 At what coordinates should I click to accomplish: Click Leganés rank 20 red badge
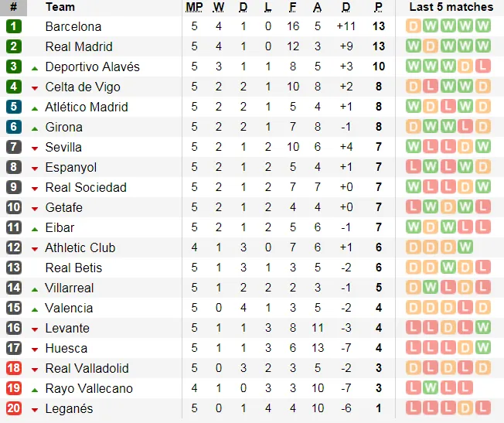pyautogui.click(x=14, y=408)
